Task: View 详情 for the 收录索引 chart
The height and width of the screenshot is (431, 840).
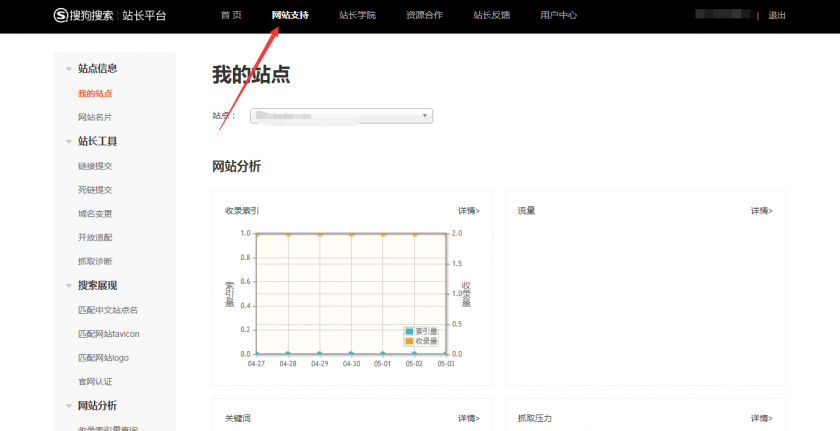Action: point(468,211)
